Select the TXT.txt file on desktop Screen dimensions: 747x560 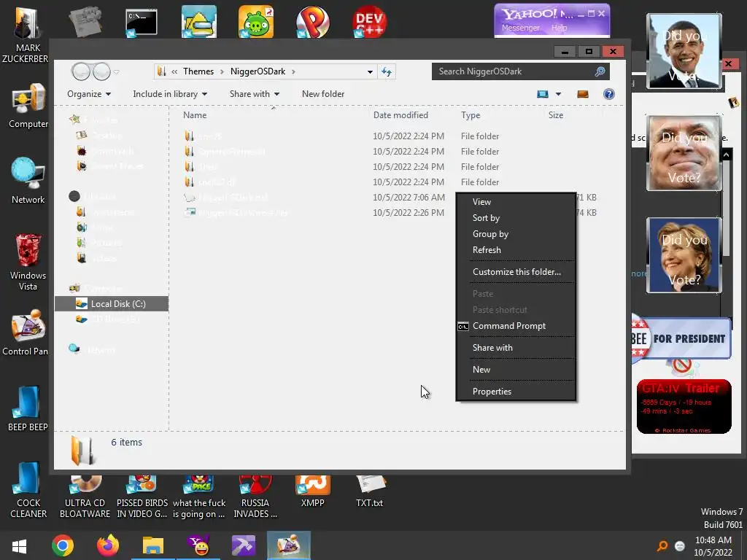click(x=370, y=491)
